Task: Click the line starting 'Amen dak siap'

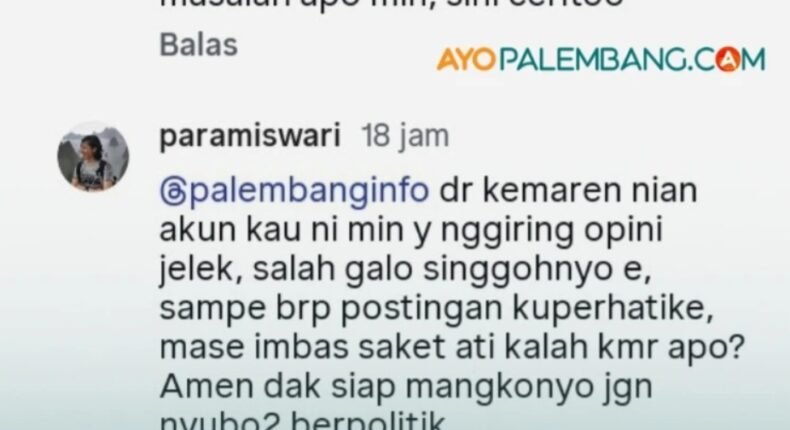Action: [406, 387]
